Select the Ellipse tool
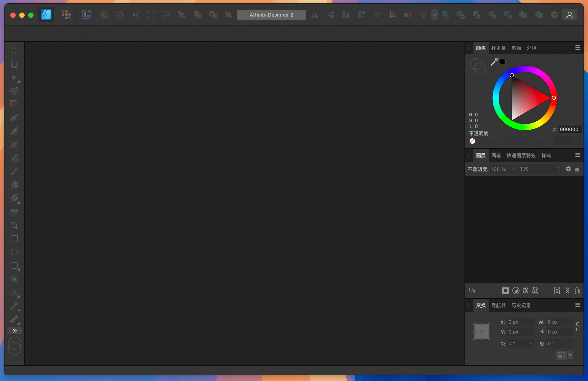588x381 pixels. click(14, 252)
